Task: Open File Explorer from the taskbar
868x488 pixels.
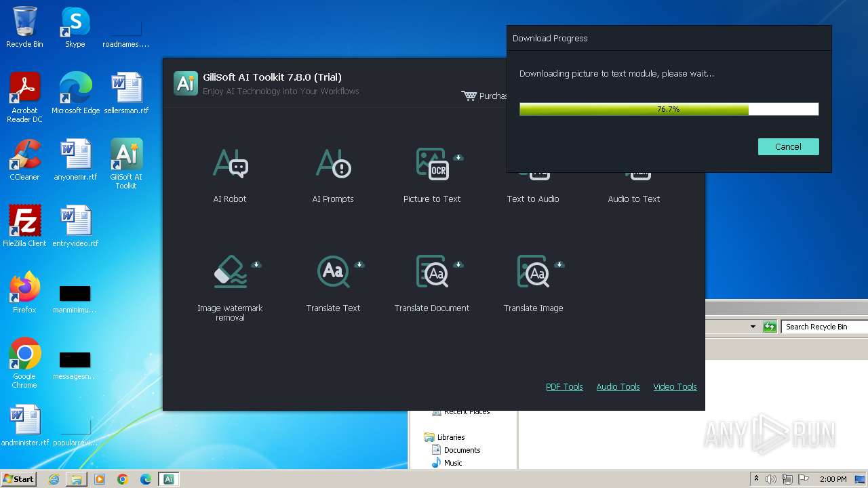Action: click(x=77, y=479)
